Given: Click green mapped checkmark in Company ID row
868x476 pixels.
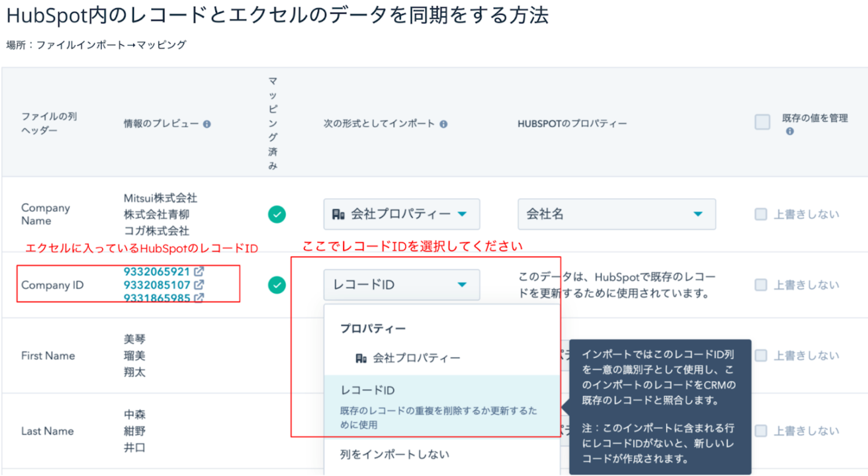Looking at the screenshot, I should tap(276, 285).
